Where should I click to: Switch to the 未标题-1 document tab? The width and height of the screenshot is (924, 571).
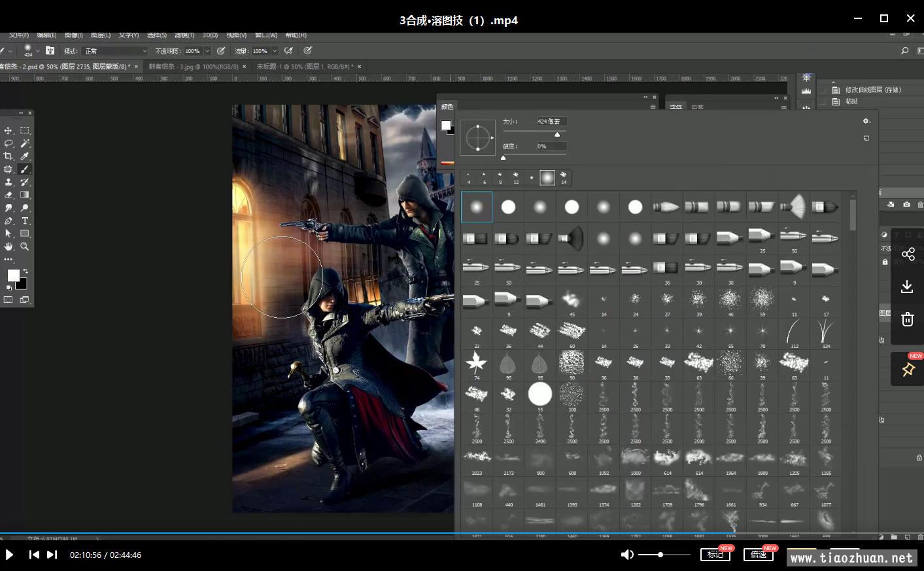coord(305,67)
